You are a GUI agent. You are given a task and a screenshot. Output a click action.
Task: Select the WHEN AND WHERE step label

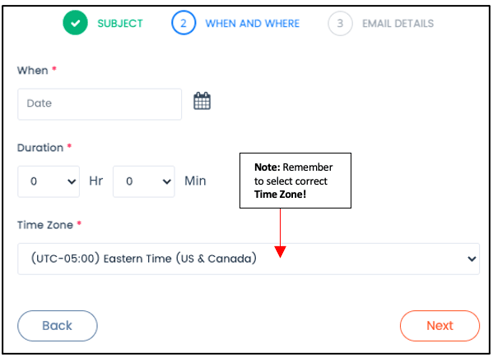coord(252,23)
